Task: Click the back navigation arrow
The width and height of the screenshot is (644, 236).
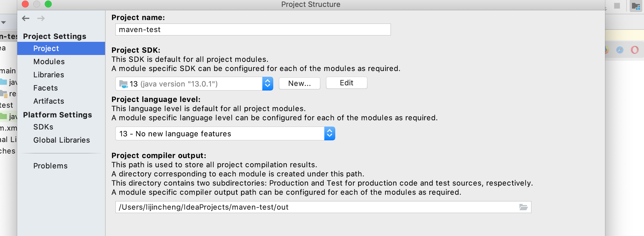Action: click(x=26, y=18)
